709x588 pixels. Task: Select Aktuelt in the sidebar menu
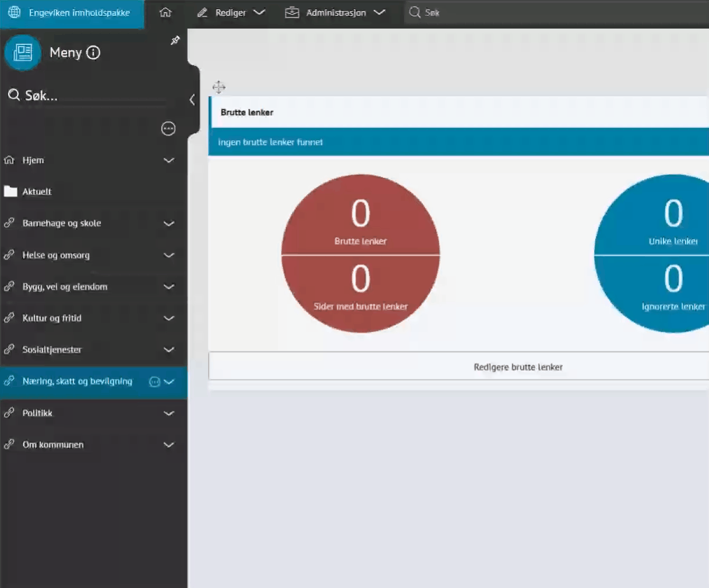(x=37, y=192)
